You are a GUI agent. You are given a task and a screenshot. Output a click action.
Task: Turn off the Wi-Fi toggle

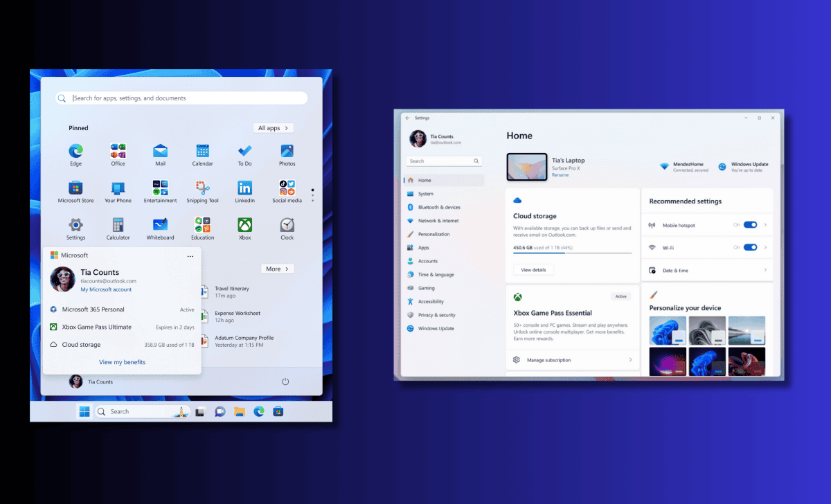pyautogui.click(x=750, y=247)
